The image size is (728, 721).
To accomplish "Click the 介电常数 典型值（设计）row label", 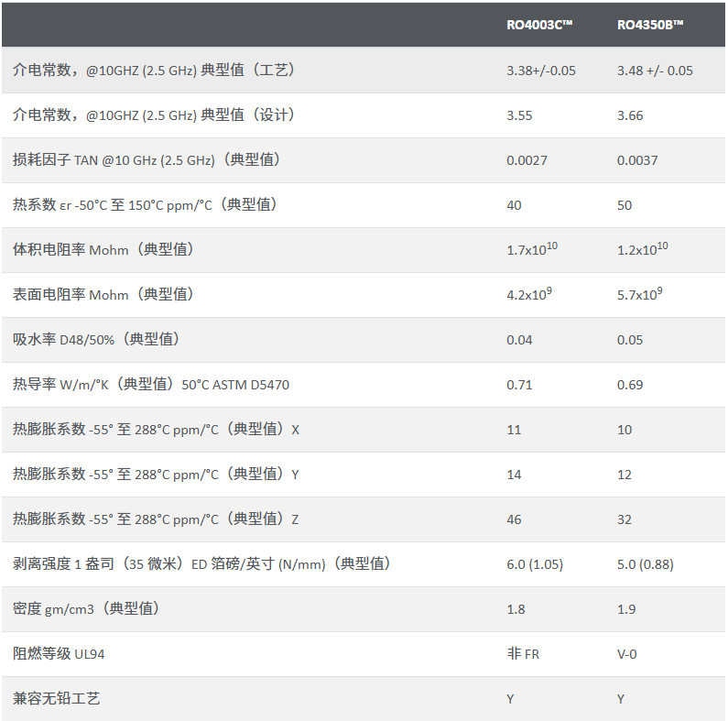I will (x=153, y=115).
